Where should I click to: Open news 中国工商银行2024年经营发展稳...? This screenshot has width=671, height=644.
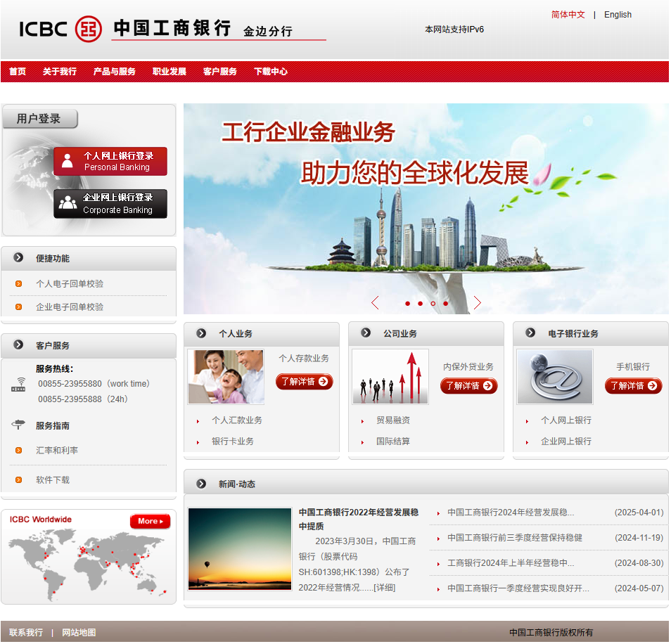511,513
